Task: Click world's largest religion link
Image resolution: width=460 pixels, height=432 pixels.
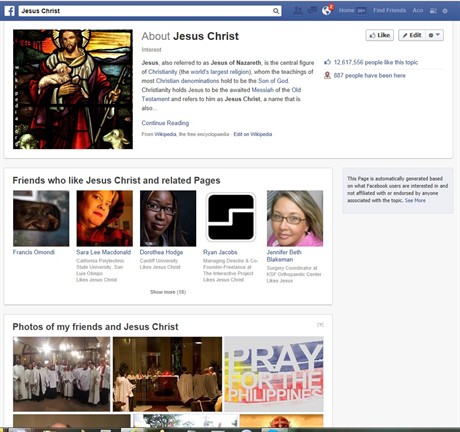Action: 220,72
